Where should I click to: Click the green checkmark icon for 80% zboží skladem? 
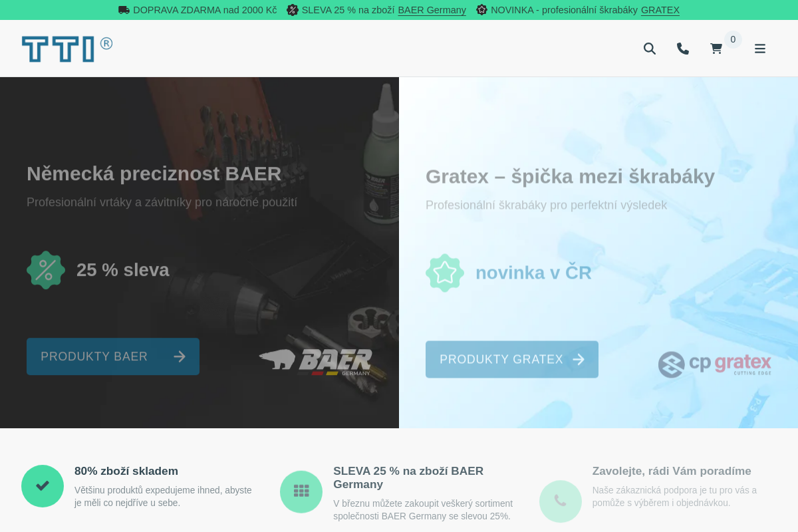[43, 486]
